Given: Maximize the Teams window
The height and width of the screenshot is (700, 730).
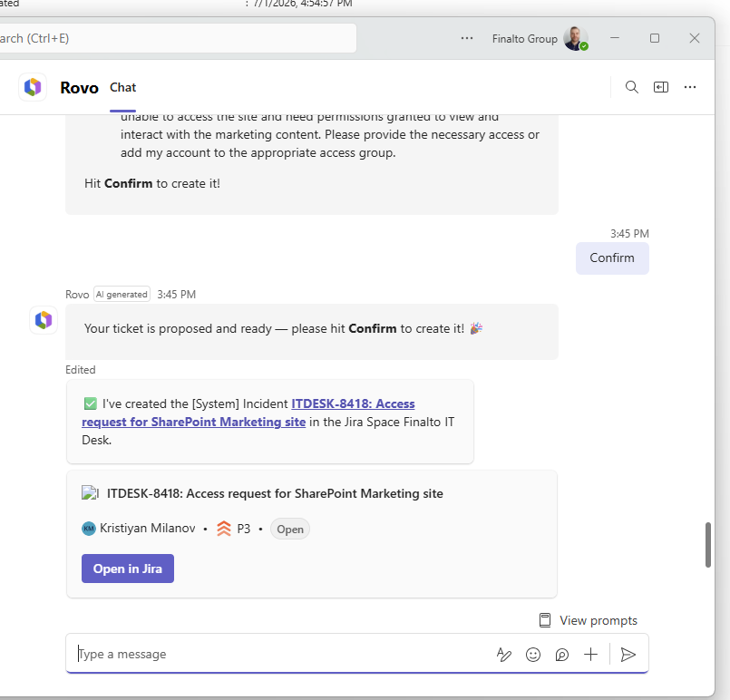Looking at the screenshot, I should pyautogui.click(x=655, y=38).
